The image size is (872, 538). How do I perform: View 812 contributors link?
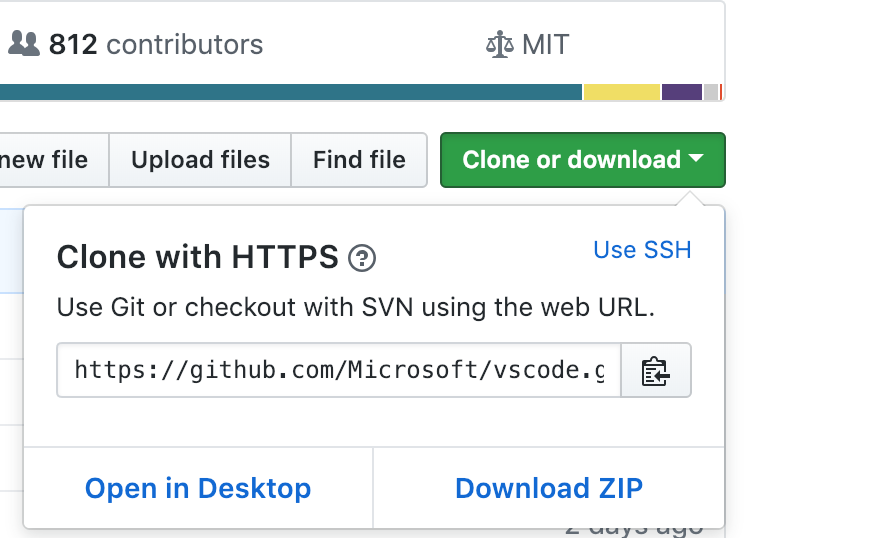(x=136, y=45)
